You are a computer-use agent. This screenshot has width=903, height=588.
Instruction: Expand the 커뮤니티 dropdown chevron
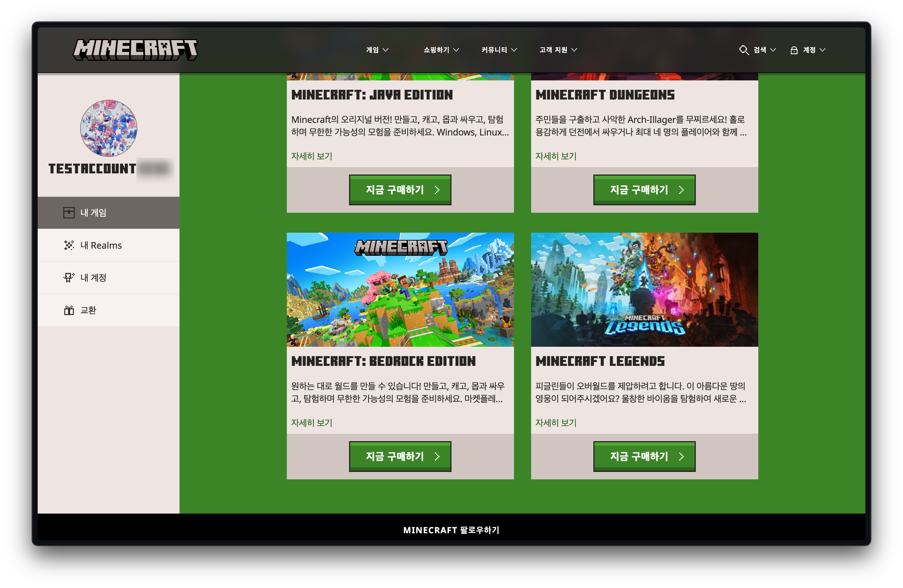(514, 50)
